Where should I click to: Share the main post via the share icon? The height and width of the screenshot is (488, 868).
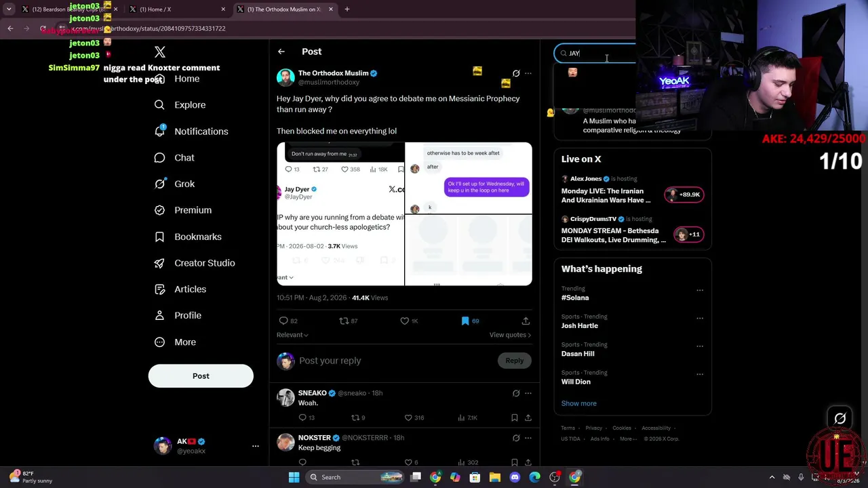click(x=526, y=321)
